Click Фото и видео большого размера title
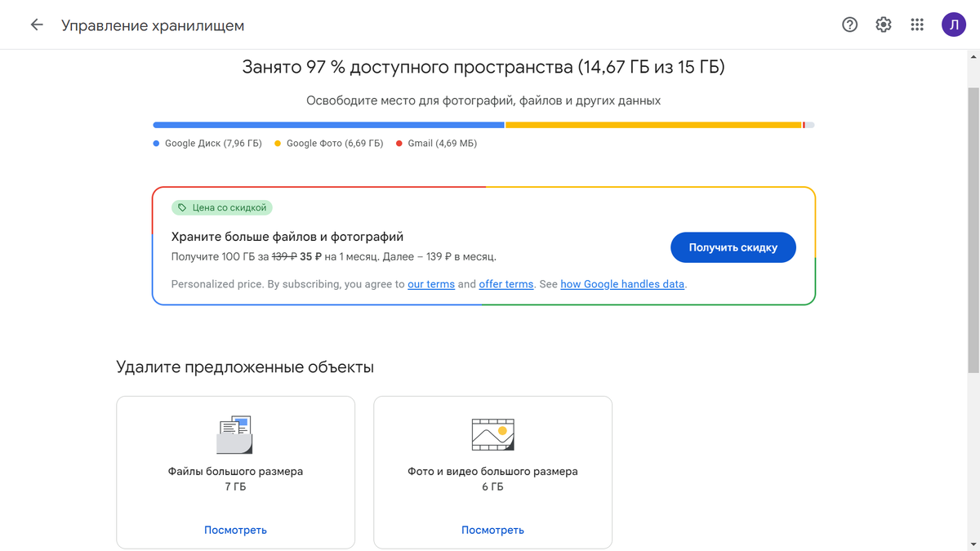 click(492, 472)
